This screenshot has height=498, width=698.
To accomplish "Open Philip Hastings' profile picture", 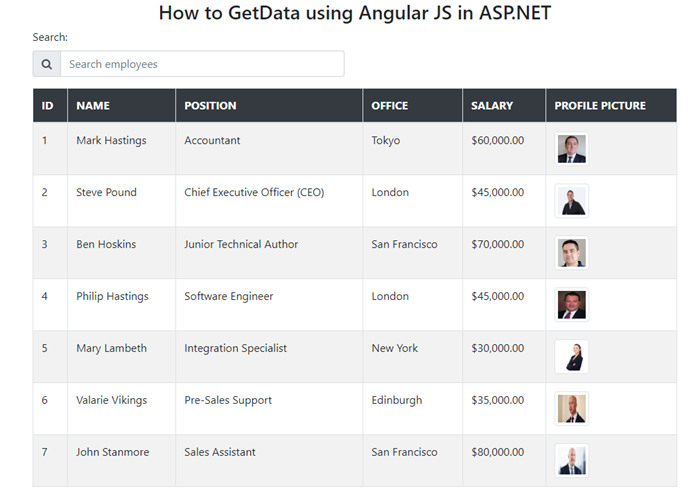I will pyautogui.click(x=572, y=305).
